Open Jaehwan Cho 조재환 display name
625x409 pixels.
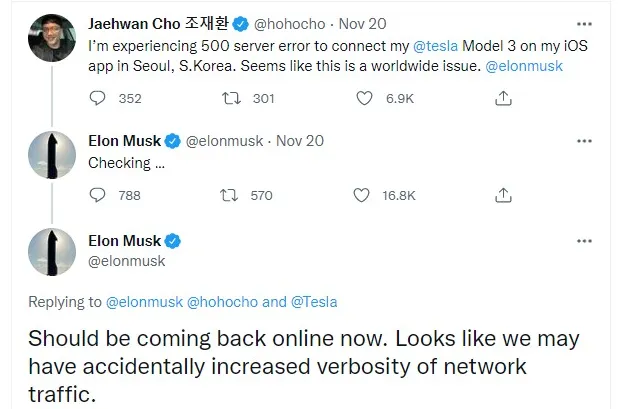click(x=158, y=24)
